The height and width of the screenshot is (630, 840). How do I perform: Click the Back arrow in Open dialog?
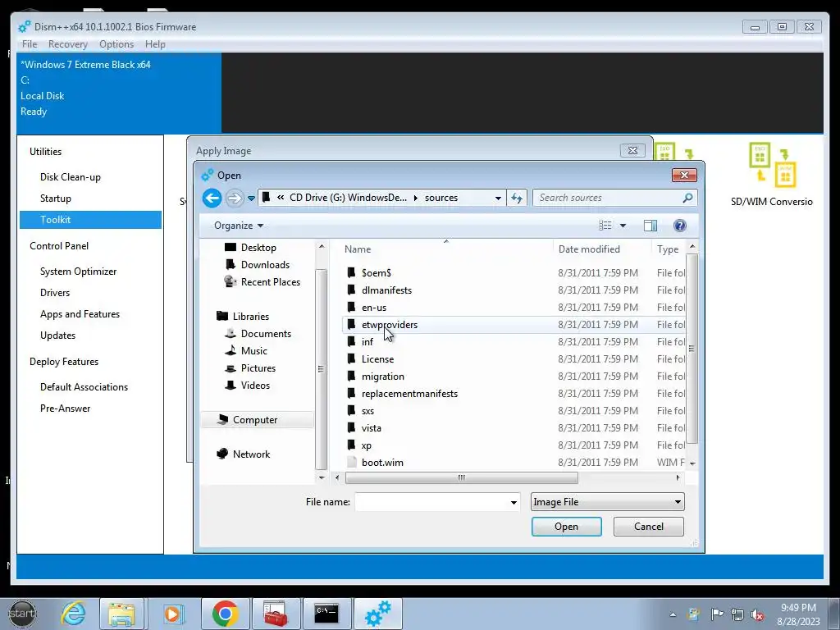tap(212, 199)
